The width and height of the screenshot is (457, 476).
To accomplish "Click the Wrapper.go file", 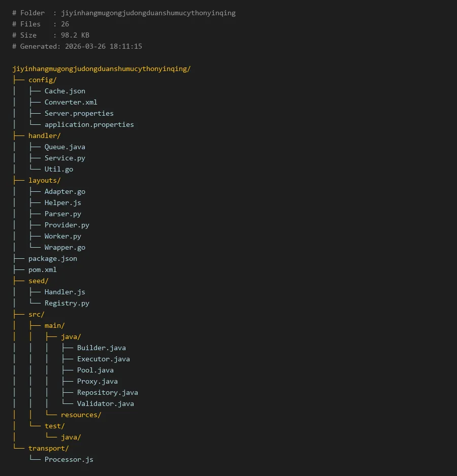I will pos(64,248).
